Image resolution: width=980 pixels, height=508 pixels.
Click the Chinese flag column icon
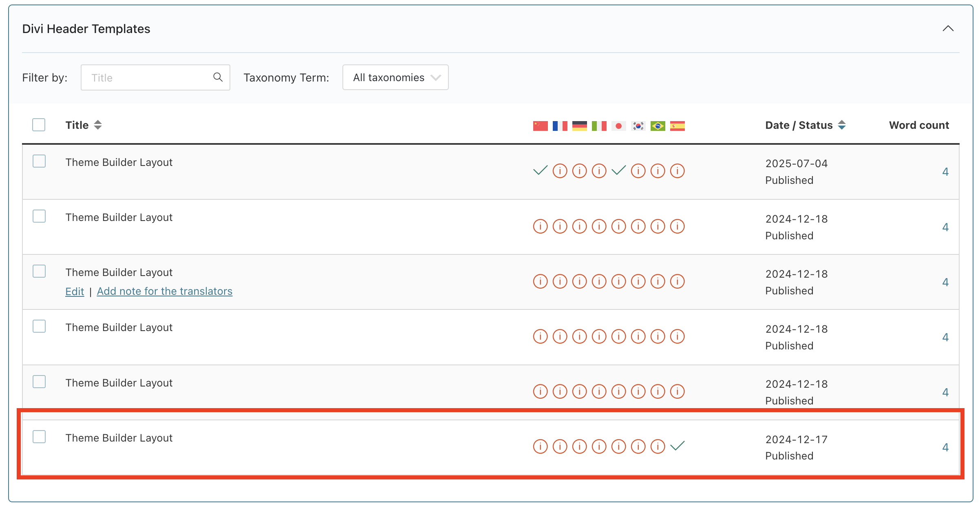coord(540,126)
